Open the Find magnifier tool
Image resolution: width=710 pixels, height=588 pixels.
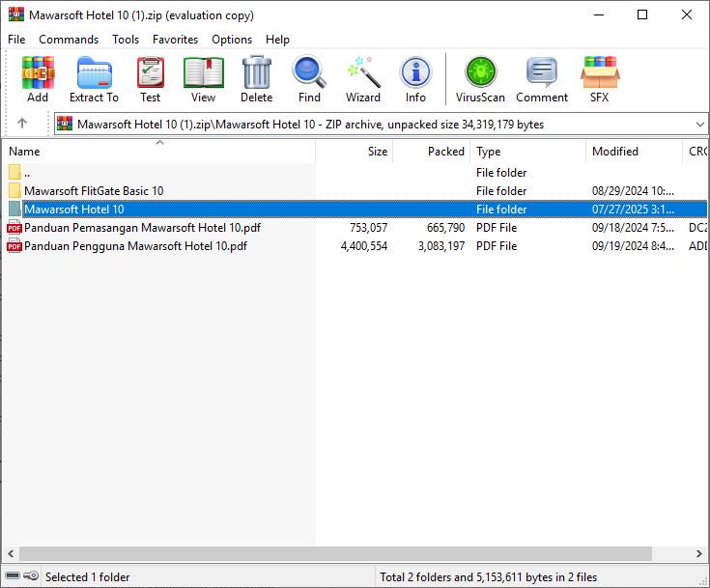[x=309, y=79]
